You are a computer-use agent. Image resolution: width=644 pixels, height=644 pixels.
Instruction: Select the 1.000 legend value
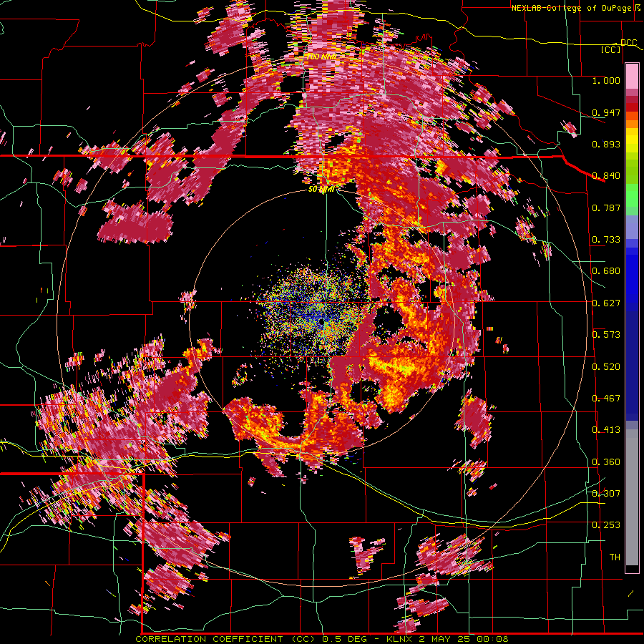[x=606, y=80]
